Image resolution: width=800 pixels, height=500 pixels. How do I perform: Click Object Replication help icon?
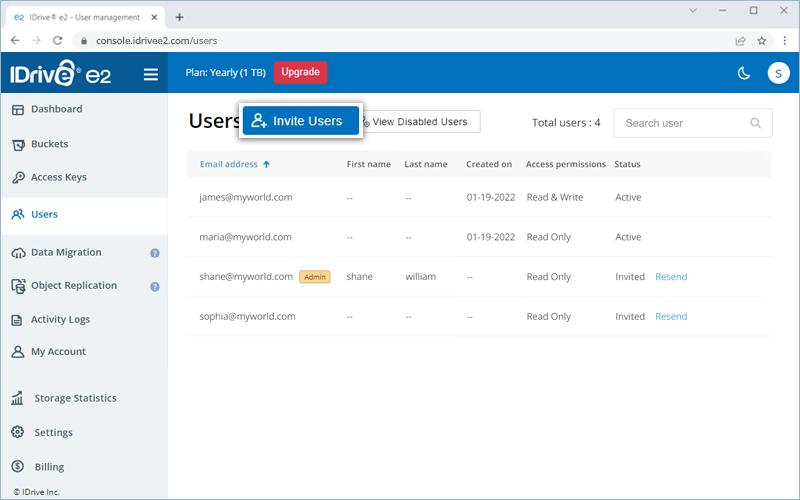(155, 286)
